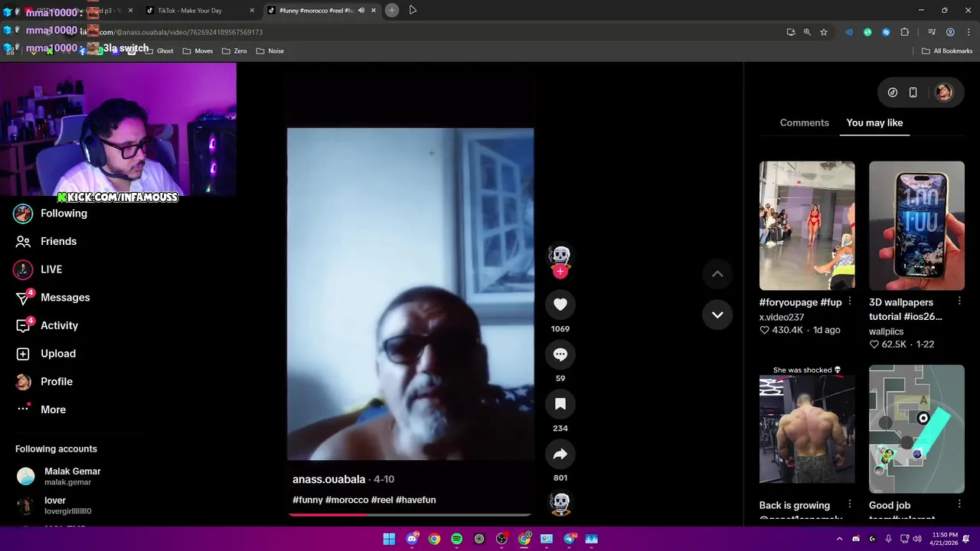This screenshot has width=980, height=551.
Task: Open the runway #foryoupage thumbnail
Action: 807,226
